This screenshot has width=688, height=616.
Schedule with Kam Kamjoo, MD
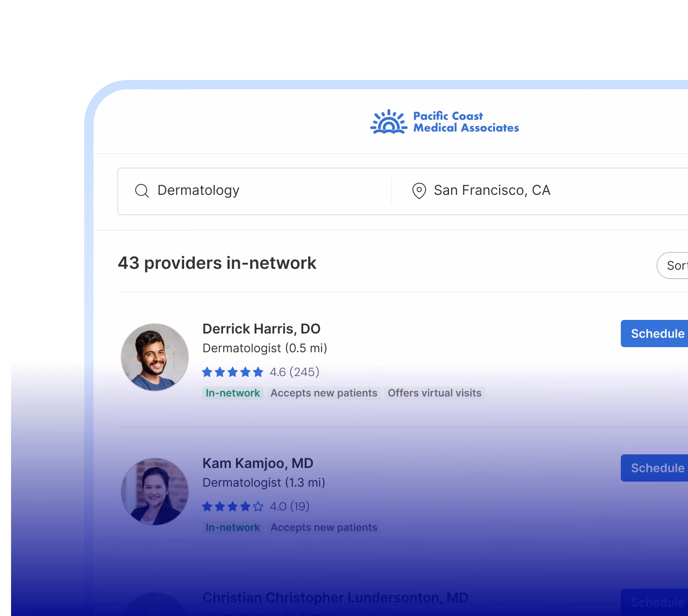(x=655, y=468)
